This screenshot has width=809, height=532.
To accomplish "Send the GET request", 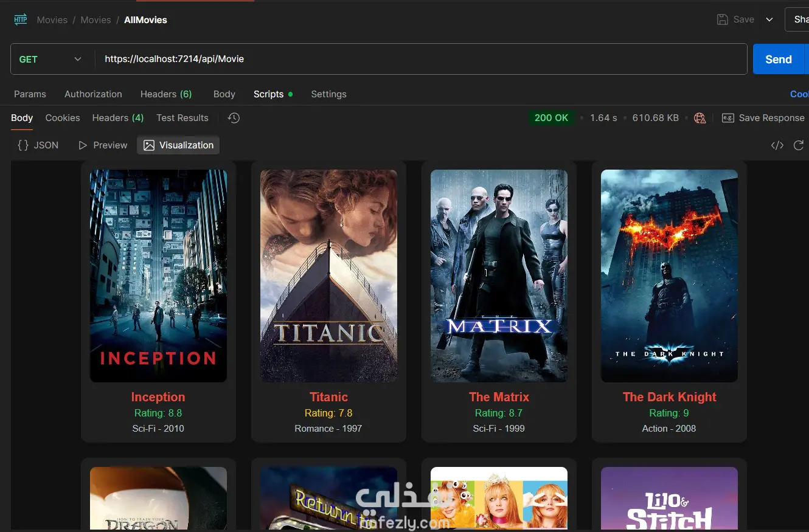I will point(779,59).
